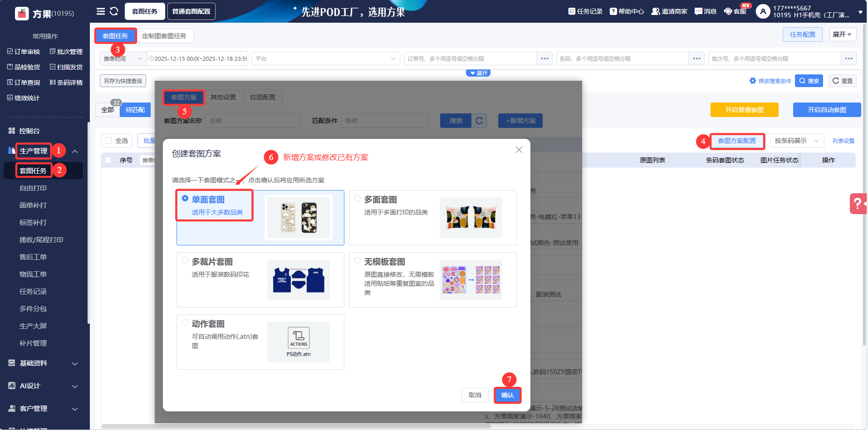The width and height of the screenshot is (868, 430).
Task: Click 开启普通套图 button
Action: pos(744,110)
